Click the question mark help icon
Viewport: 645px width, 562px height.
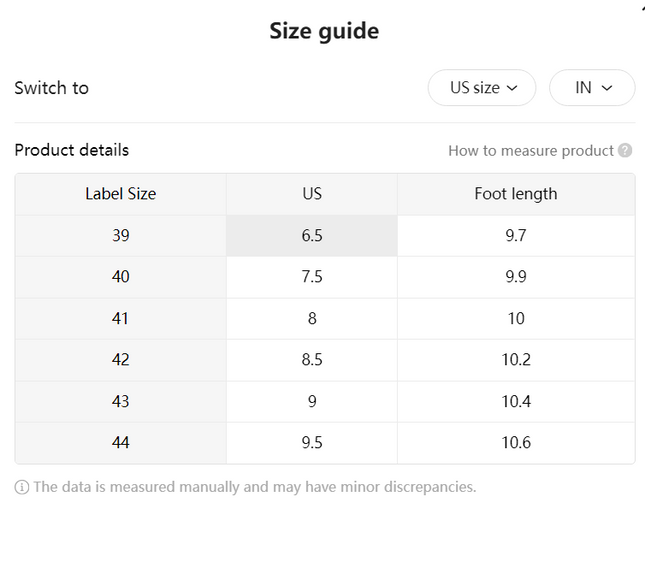(x=625, y=151)
